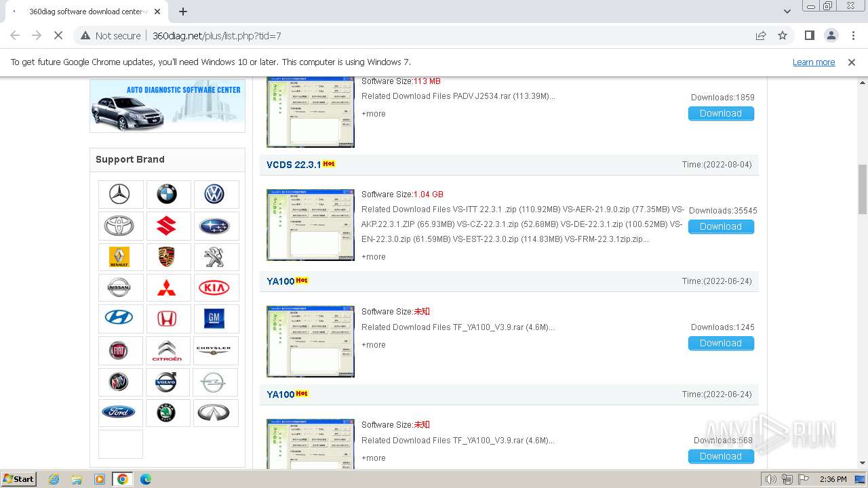Image resolution: width=868 pixels, height=488 pixels.
Task: Open the VCDS 22.3.1 title link
Action: point(294,165)
